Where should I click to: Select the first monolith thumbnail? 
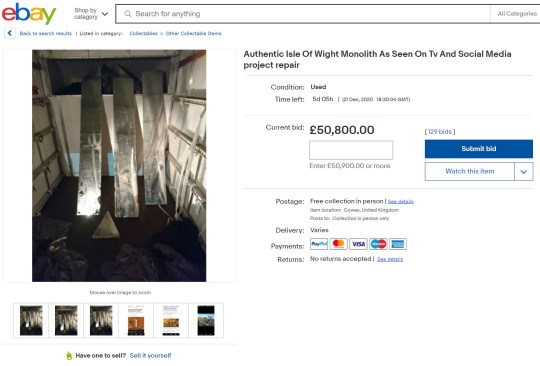point(31,321)
